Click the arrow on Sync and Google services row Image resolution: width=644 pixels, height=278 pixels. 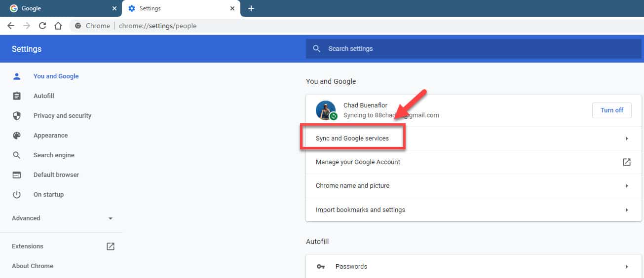[x=626, y=139]
